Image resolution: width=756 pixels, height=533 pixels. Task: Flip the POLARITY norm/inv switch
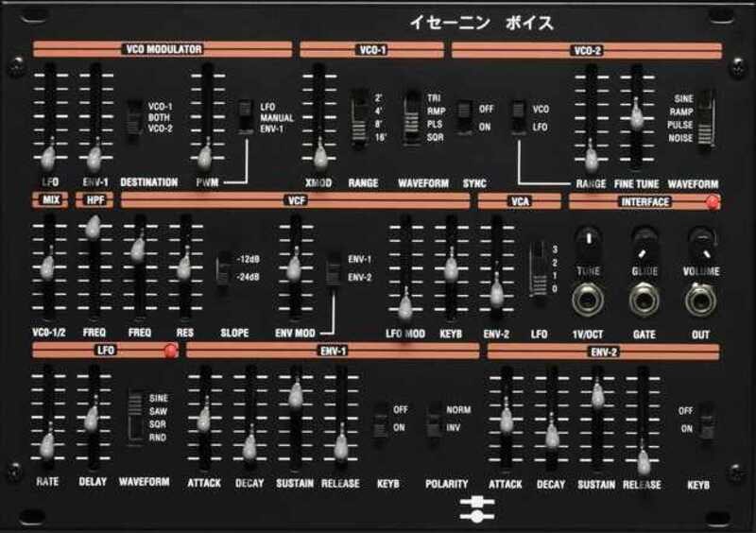434,420
